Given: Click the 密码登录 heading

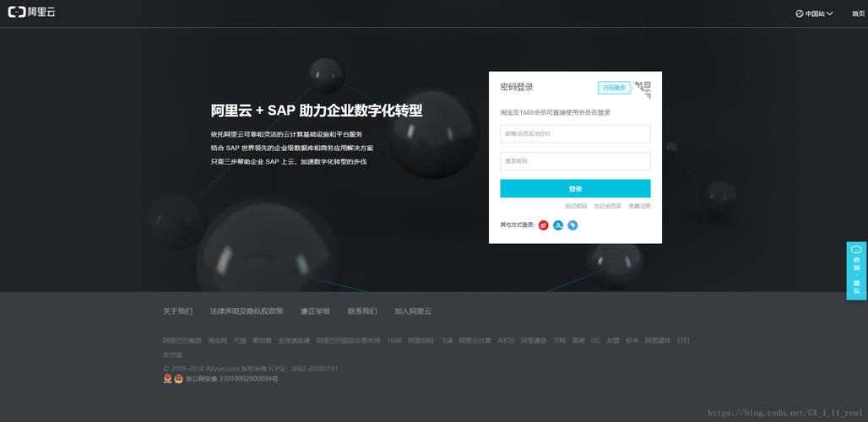Looking at the screenshot, I should (x=517, y=88).
